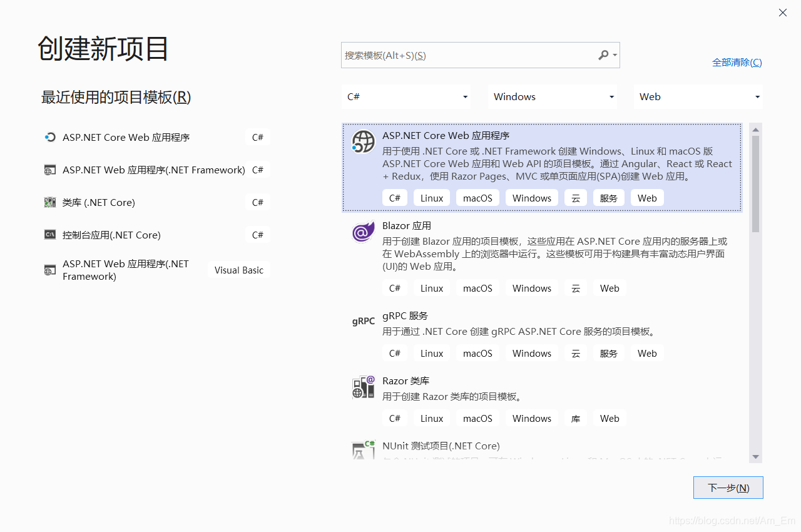Image resolution: width=801 pixels, height=532 pixels.
Task: Click the 下一步(N) button
Action: [x=728, y=488]
